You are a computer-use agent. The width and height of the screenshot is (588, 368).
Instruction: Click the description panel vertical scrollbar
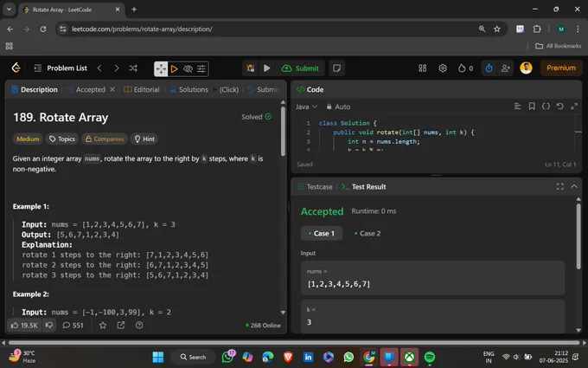click(x=283, y=132)
